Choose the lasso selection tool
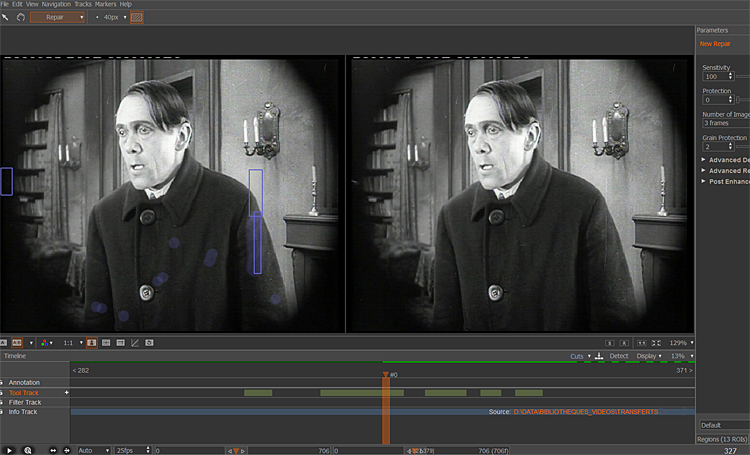Screen dimensions: 750x455 point(21,17)
